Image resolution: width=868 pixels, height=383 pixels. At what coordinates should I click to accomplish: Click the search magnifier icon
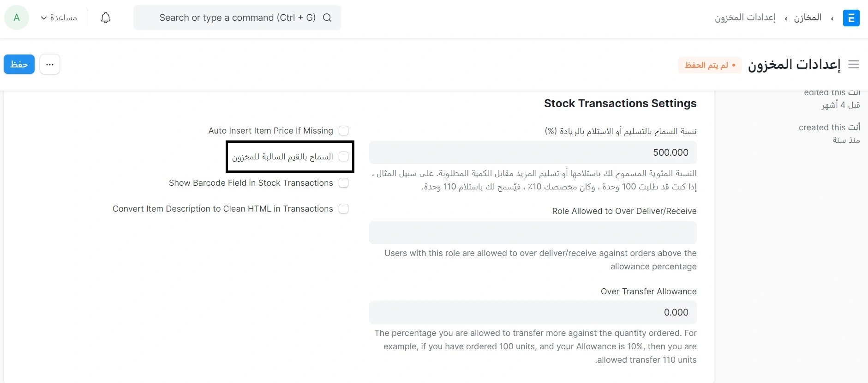tap(327, 18)
